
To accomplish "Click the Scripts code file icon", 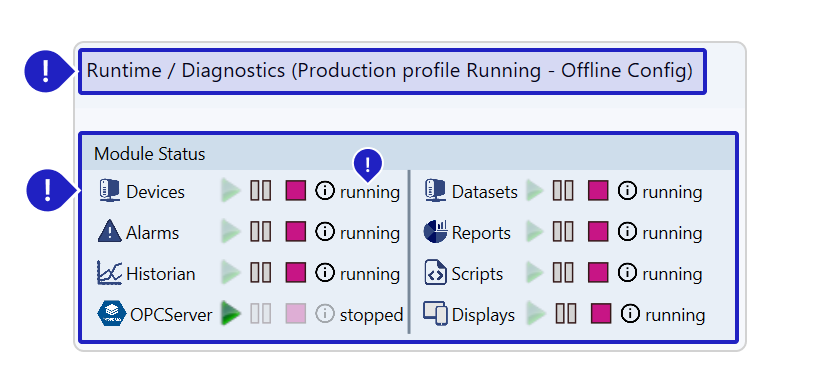I will [x=435, y=273].
